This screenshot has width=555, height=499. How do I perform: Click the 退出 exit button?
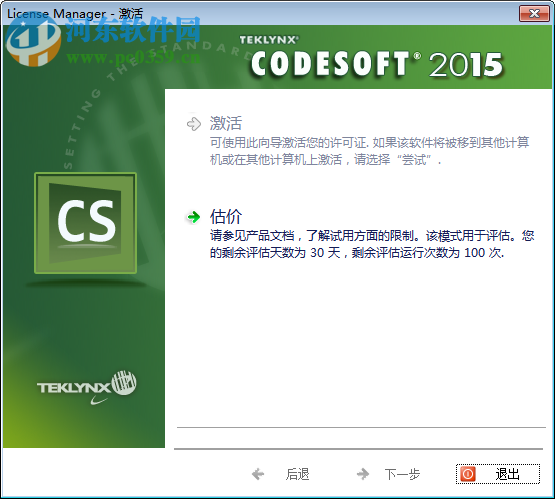[x=498, y=474]
